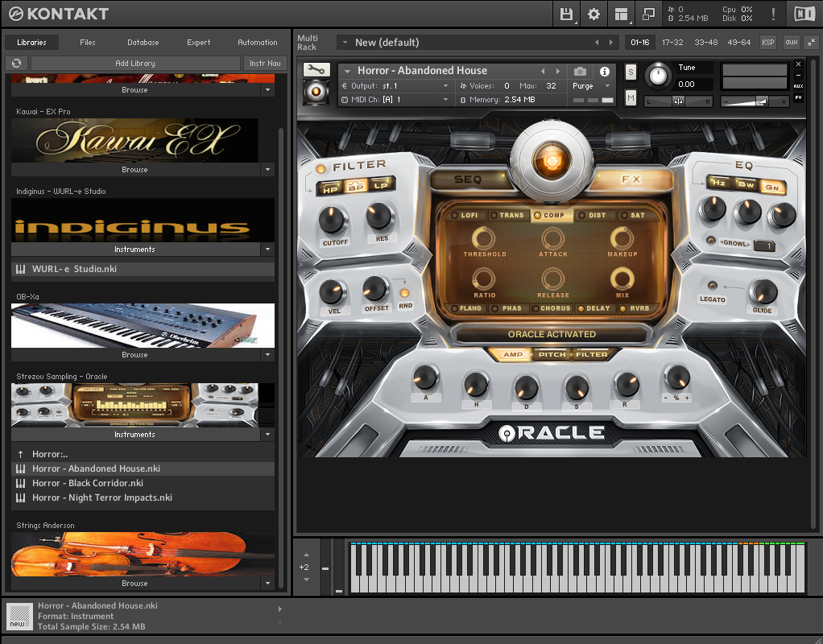This screenshot has width=823, height=644.
Task: Open the MIDI Ch dropdown
Action: pos(395,100)
